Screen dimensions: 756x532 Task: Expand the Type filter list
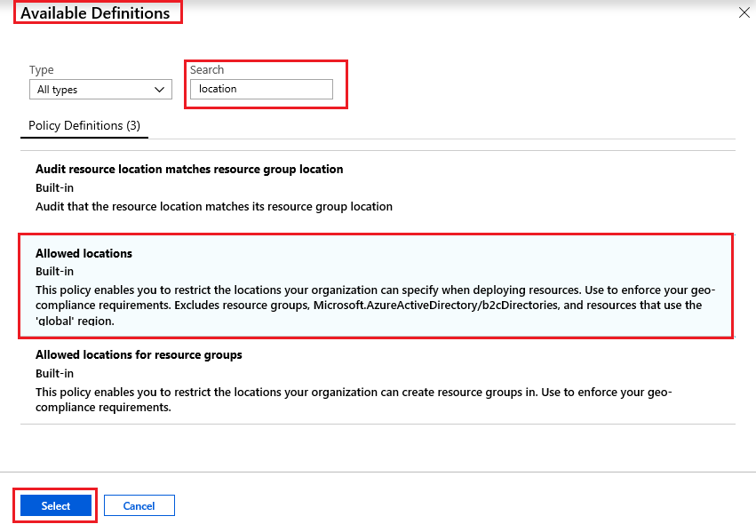[100, 89]
